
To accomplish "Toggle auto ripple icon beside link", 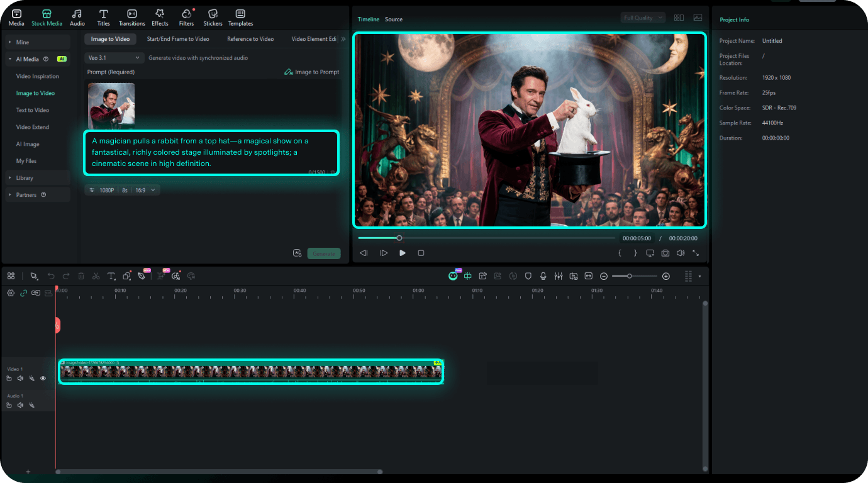I will pyautogui.click(x=36, y=293).
